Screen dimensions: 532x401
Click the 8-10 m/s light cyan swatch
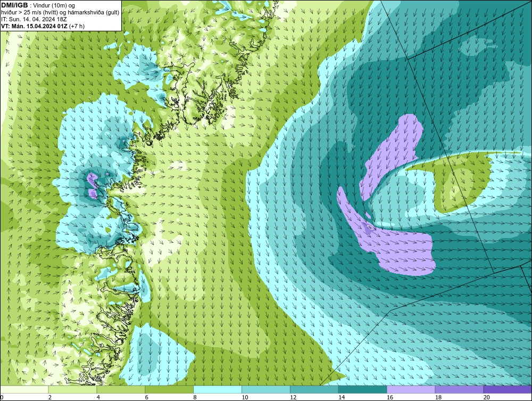pyautogui.click(x=218, y=389)
